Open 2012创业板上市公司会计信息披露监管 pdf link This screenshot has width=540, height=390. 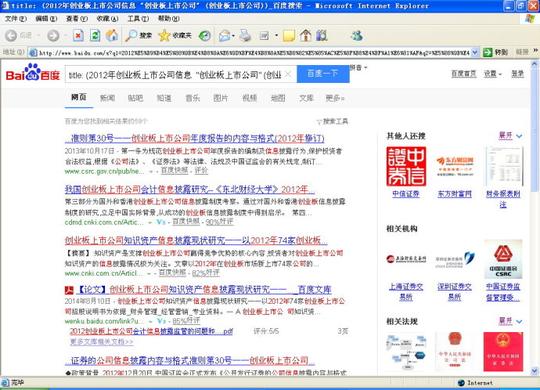point(152,331)
